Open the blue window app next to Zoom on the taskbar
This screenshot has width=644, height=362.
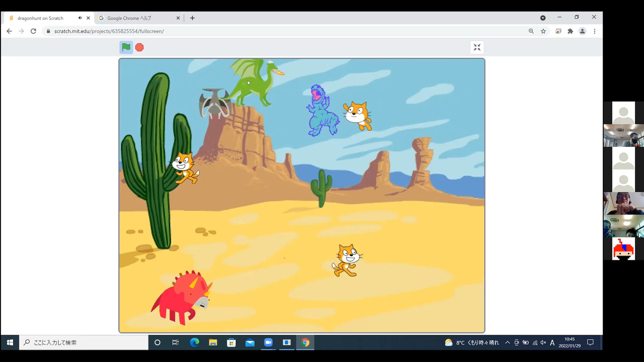287,343
